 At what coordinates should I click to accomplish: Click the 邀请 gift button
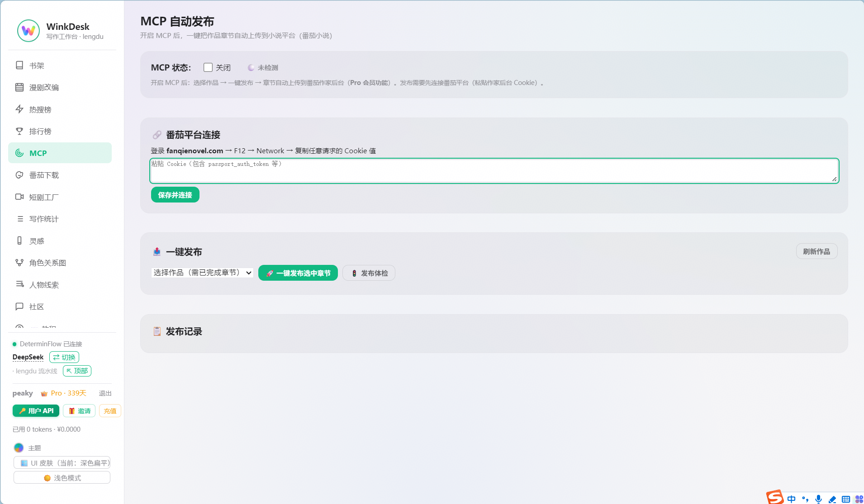[79, 411]
